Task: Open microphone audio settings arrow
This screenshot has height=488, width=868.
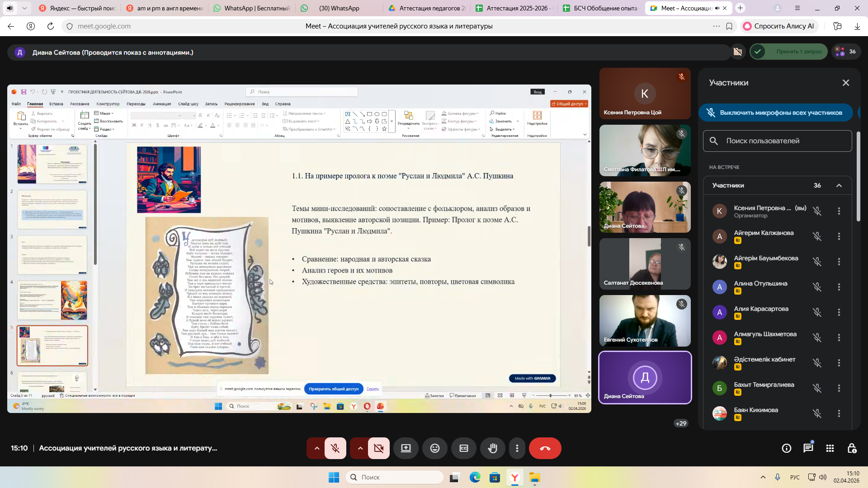Action: [317, 448]
